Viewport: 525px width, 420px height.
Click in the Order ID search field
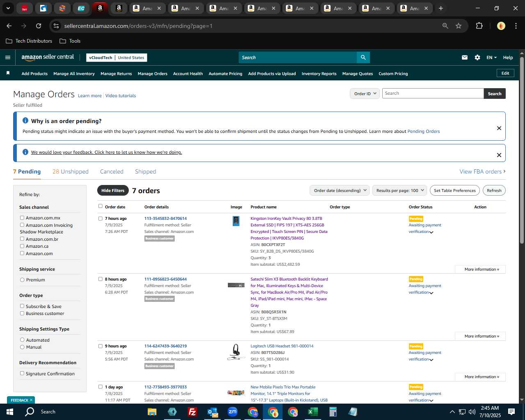pyautogui.click(x=433, y=94)
